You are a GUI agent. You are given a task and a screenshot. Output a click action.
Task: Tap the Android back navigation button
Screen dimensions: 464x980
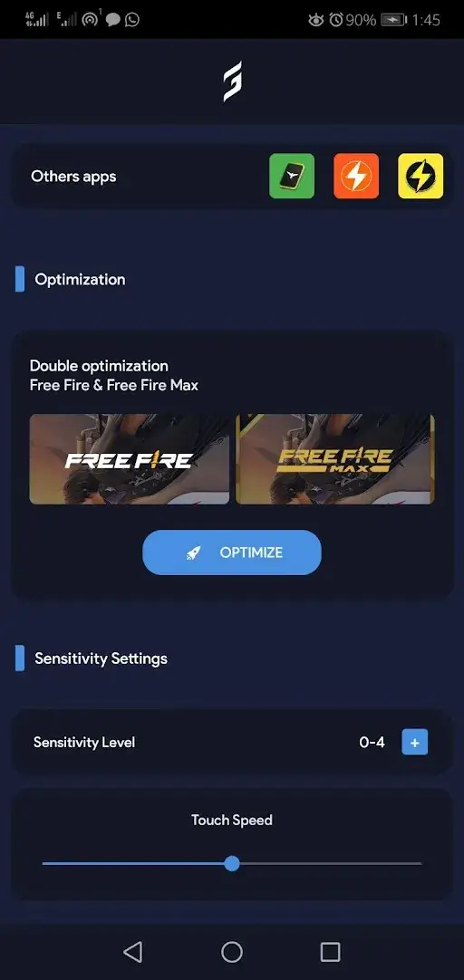pyautogui.click(x=132, y=952)
